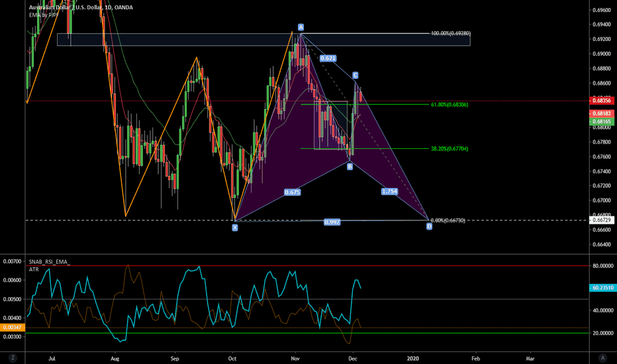The width and height of the screenshot is (617, 364).
Task: Click the circular Z timezone button
Action: tap(13, 357)
